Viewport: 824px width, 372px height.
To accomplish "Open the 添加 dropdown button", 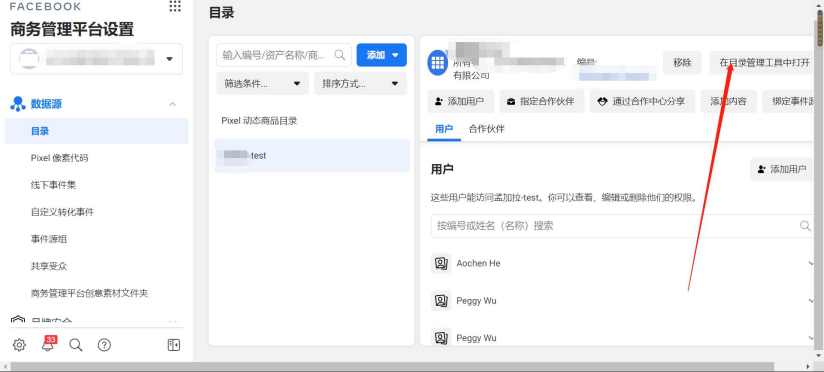I will (382, 55).
